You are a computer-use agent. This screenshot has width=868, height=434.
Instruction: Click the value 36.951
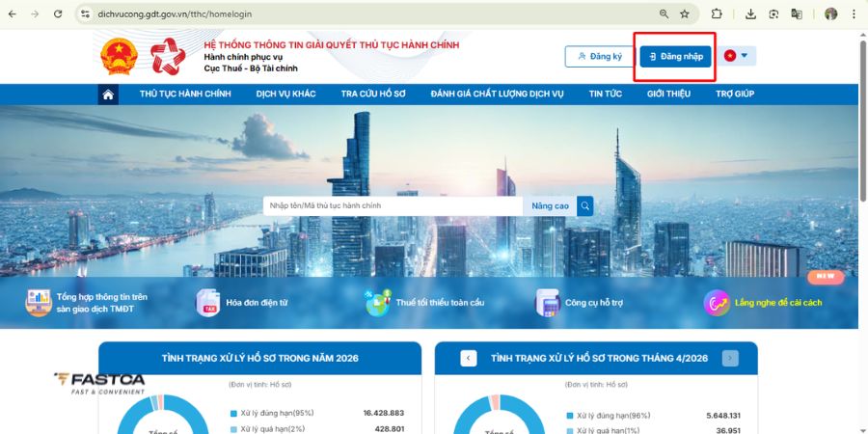coord(728,431)
